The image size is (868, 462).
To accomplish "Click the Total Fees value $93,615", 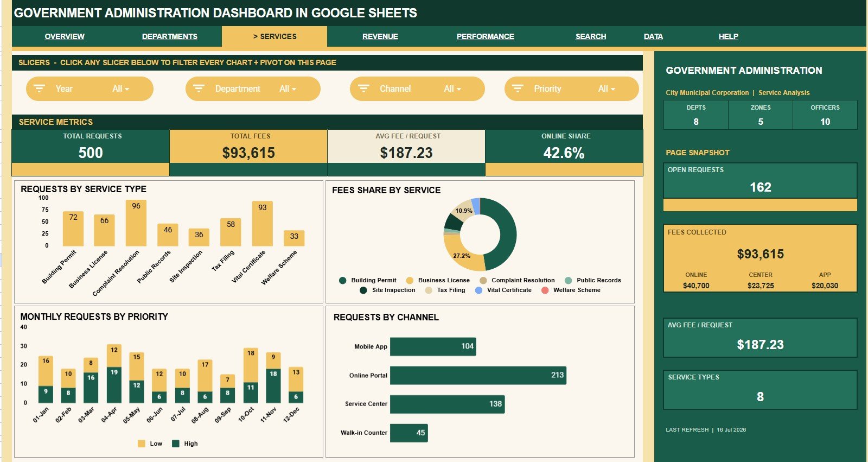I will [x=248, y=153].
